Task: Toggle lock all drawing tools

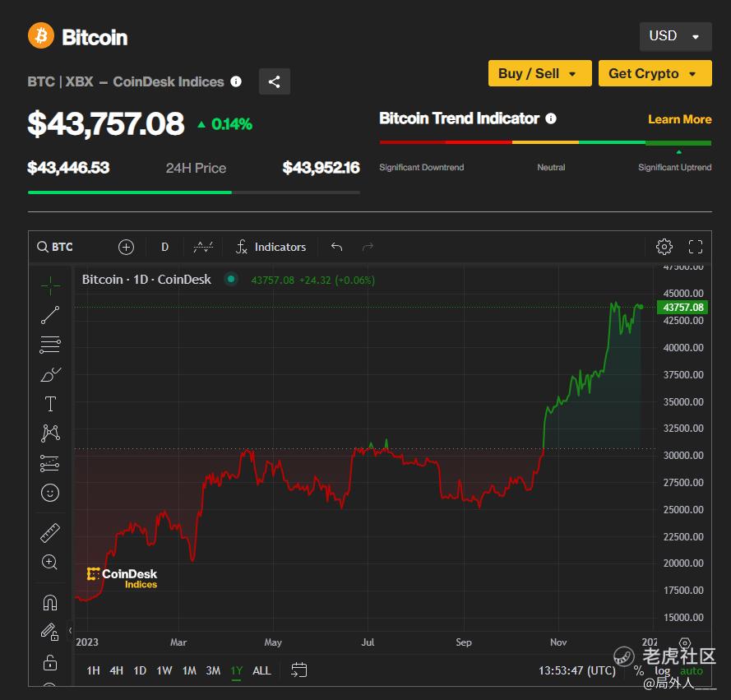Action: (50, 662)
